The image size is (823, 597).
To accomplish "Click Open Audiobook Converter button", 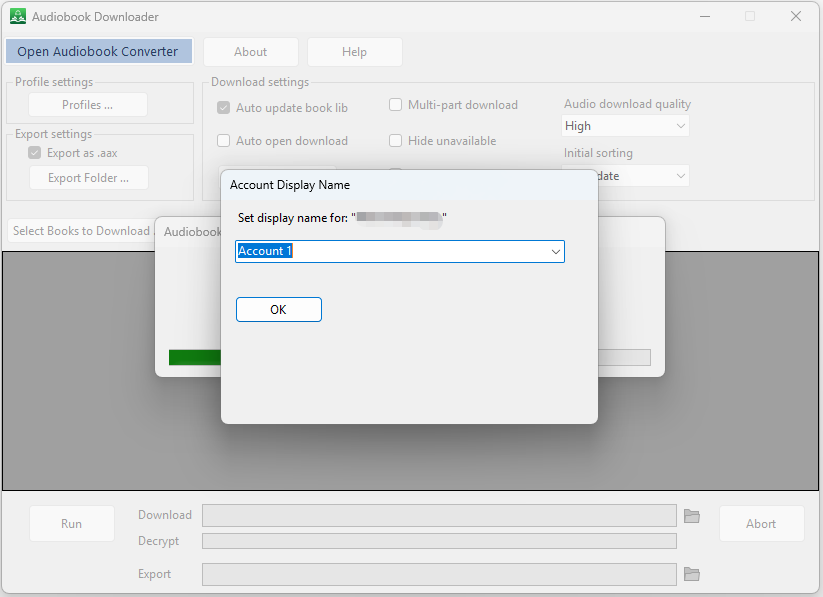I will tap(98, 52).
